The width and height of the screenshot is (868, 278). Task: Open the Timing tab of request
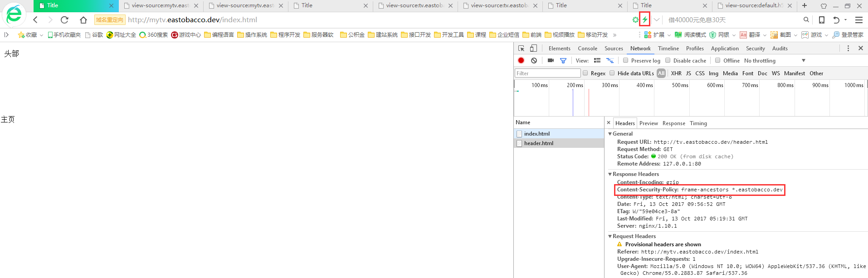(698, 123)
